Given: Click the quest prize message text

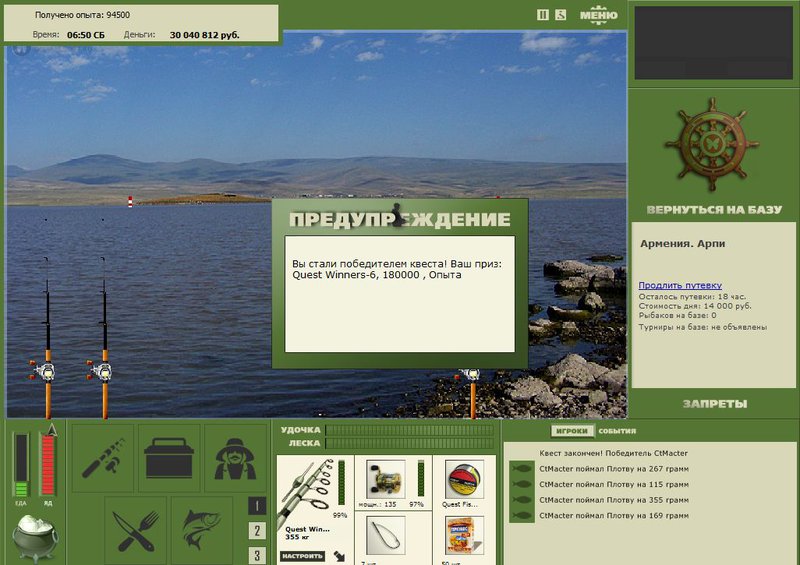Looking at the screenshot, I should click(x=397, y=269).
